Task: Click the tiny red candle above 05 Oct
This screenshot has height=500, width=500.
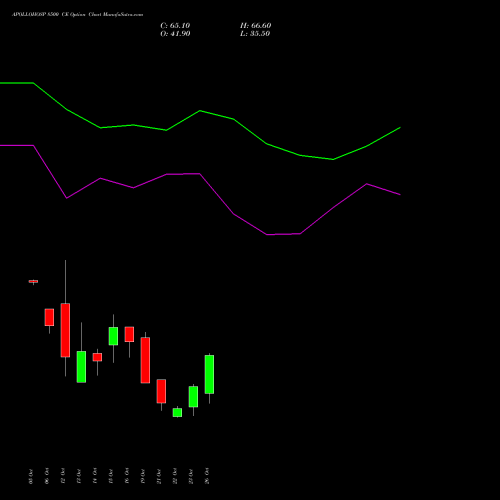Action: (33, 282)
